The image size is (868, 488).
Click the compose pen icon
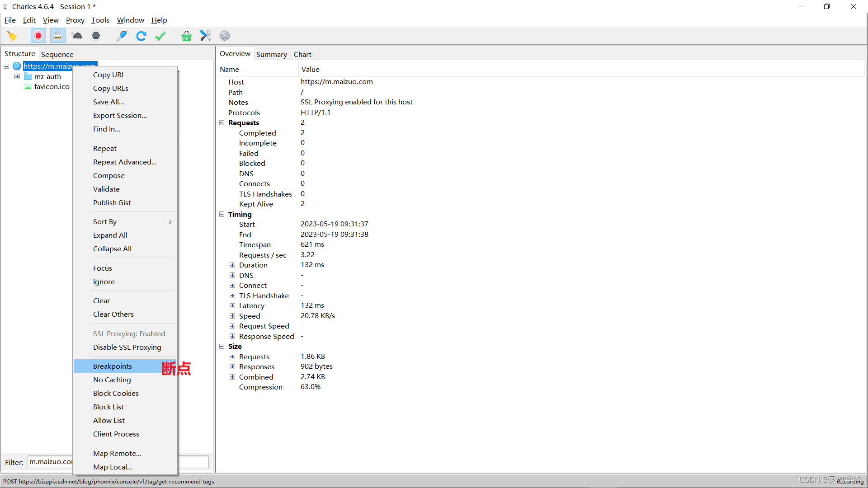pyautogui.click(x=122, y=36)
